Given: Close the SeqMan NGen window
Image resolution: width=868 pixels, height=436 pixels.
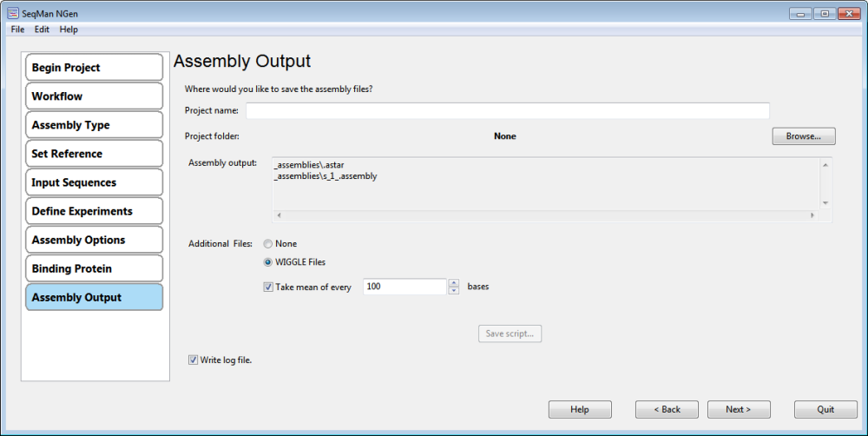Looking at the screenshot, I should [x=849, y=13].
